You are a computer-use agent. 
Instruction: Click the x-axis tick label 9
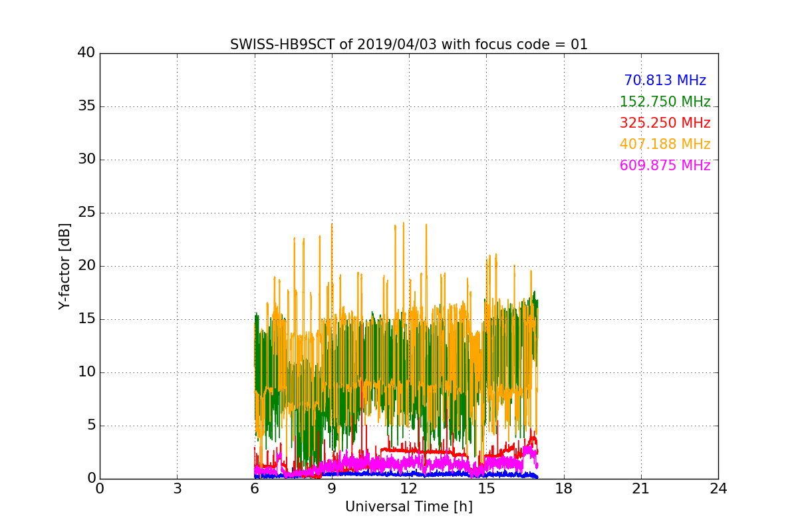(332, 489)
